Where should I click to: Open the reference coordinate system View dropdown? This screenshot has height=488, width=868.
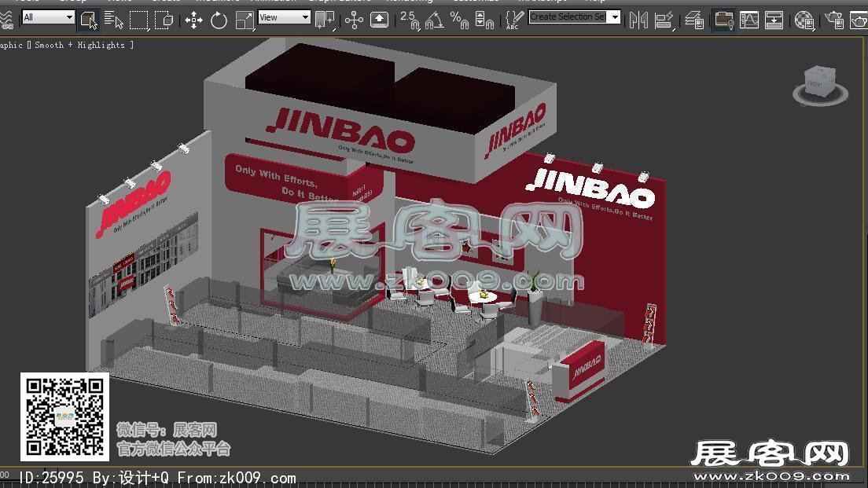point(284,18)
